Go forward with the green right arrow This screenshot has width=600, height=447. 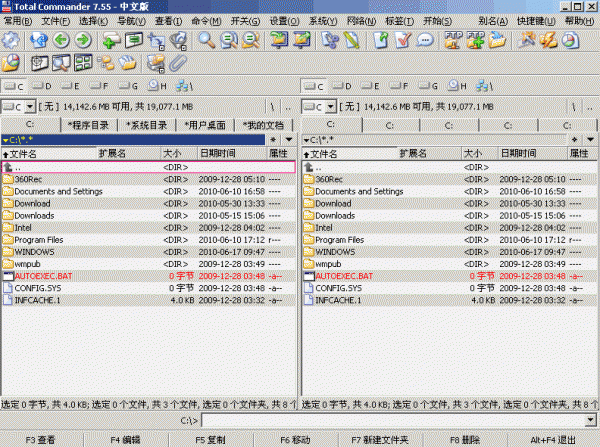tap(83, 40)
